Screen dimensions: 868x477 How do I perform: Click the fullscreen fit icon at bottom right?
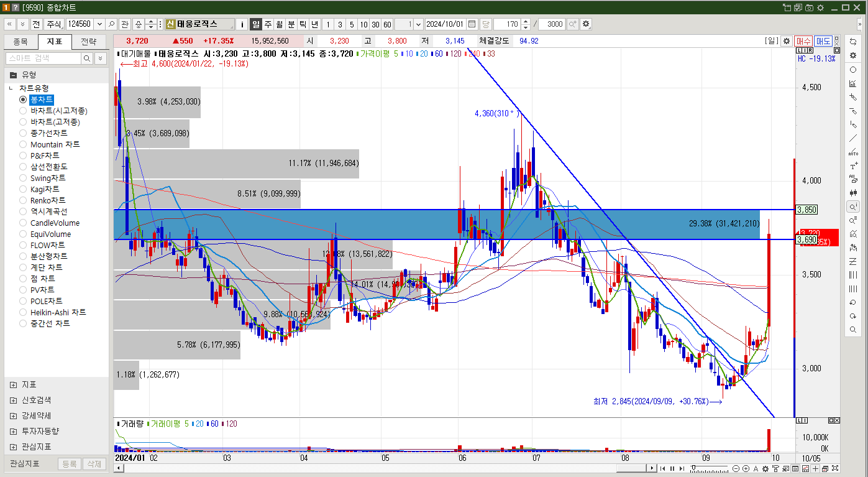point(835,468)
